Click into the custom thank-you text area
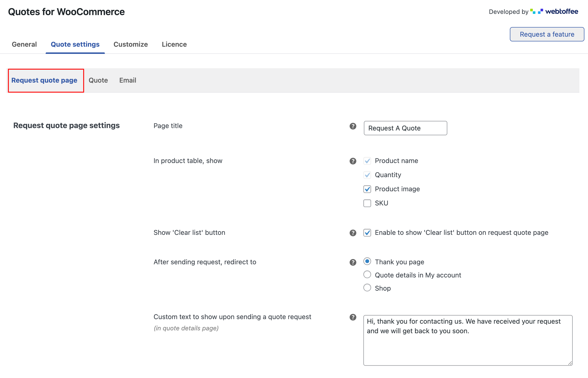 point(468,340)
